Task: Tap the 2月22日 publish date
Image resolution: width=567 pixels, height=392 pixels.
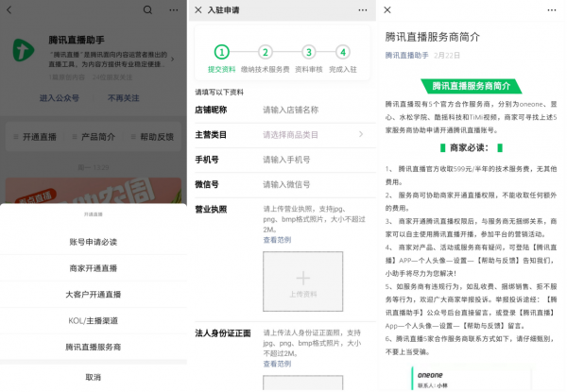Action: coord(447,56)
